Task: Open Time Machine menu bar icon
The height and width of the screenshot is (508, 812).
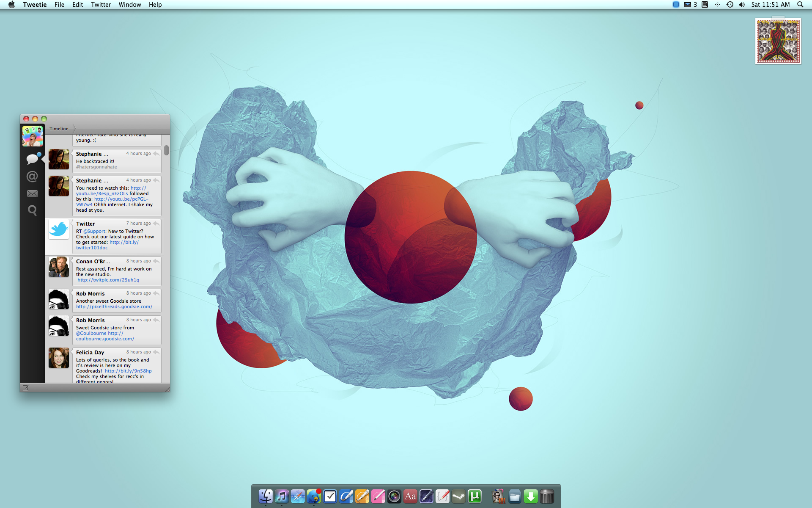Action: click(730, 5)
